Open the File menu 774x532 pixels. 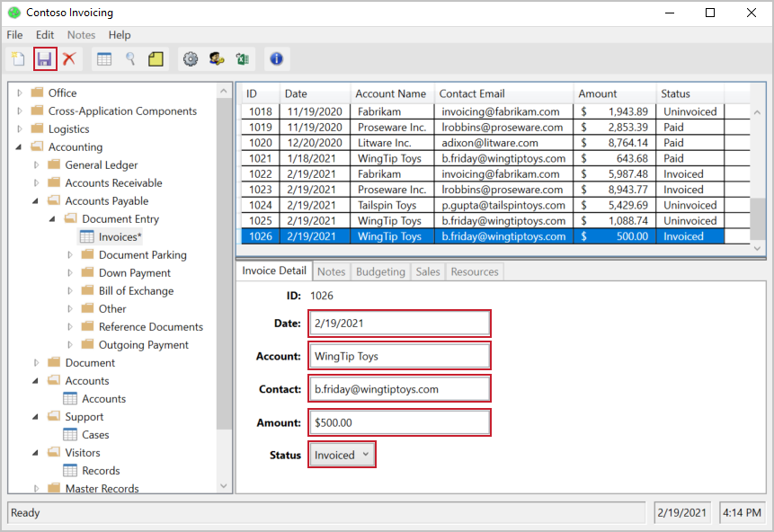click(x=14, y=35)
